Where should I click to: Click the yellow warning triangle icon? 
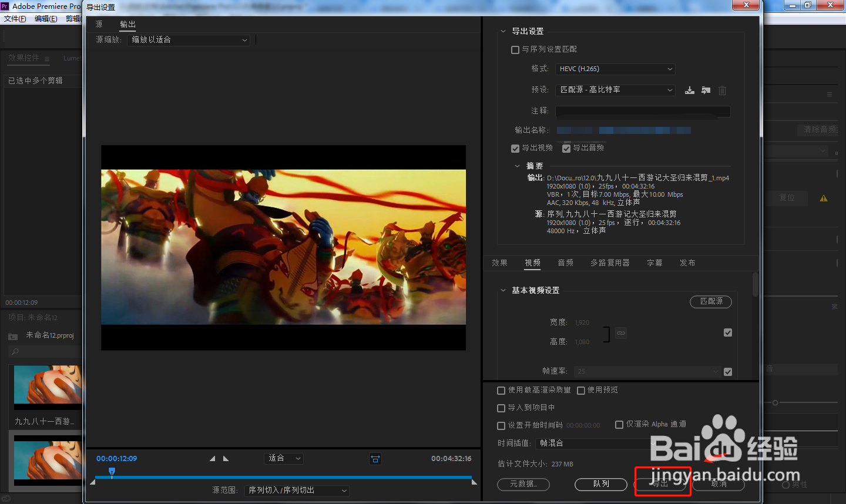(824, 199)
